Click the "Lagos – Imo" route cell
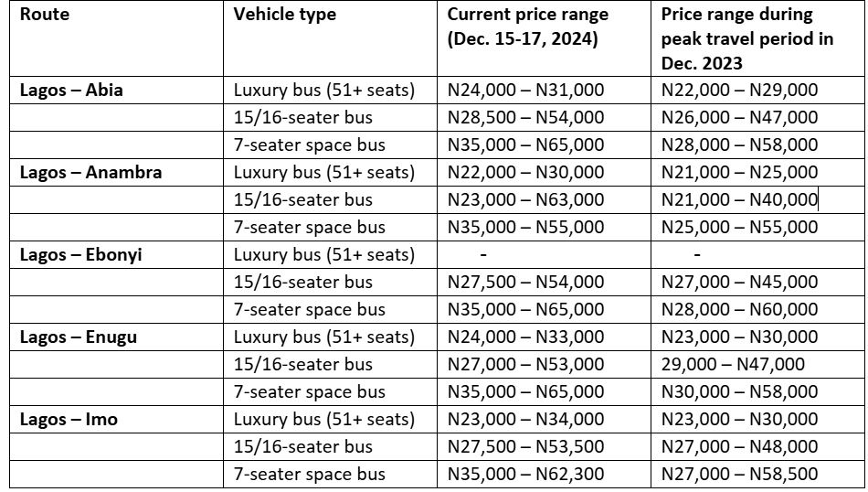Screen dimensions: 868x492 [69, 419]
